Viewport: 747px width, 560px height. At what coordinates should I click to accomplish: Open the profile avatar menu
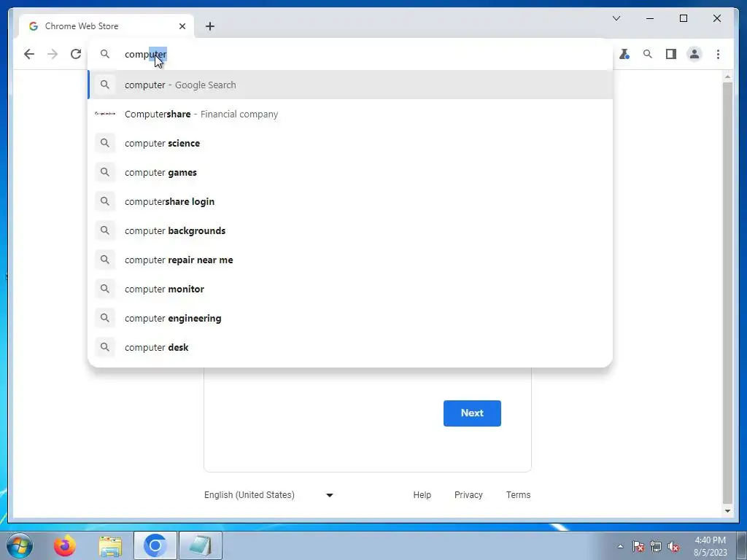tap(694, 54)
